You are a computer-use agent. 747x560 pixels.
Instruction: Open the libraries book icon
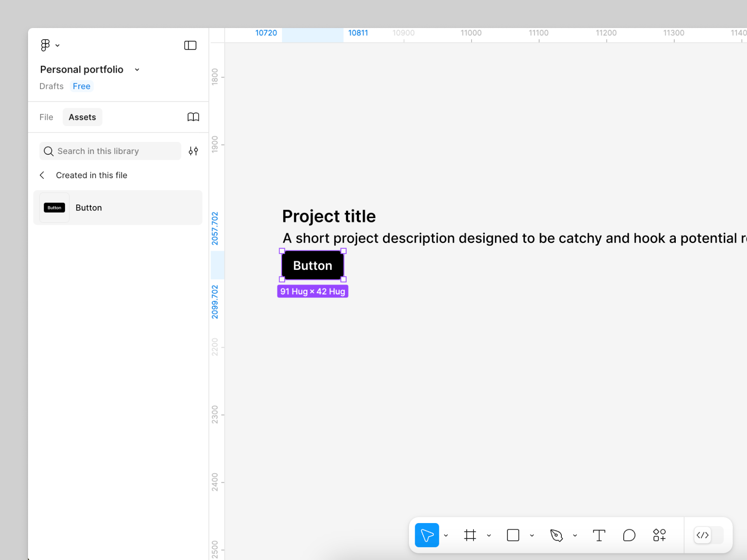pyautogui.click(x=193, y=117)
